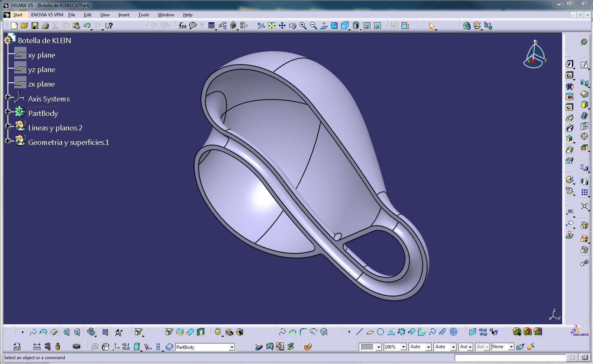Click the Select arrow cursor tool
The height and width of the screenshot is (364, 593).
click(432, 26)
